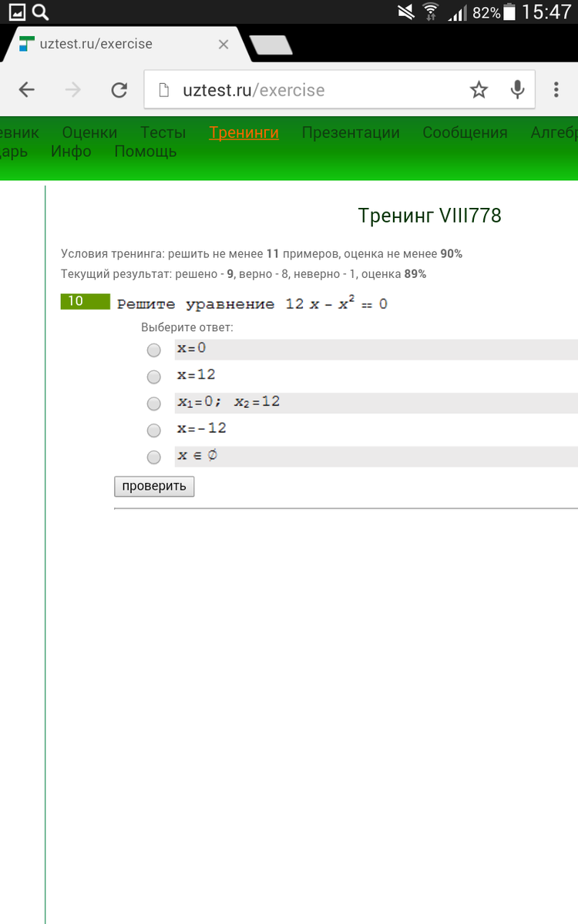Image resolution: width=578 pixels, height=924 pixels.
Task: Tap the microphone voice search icon
Action: click(x=518, y=90)
